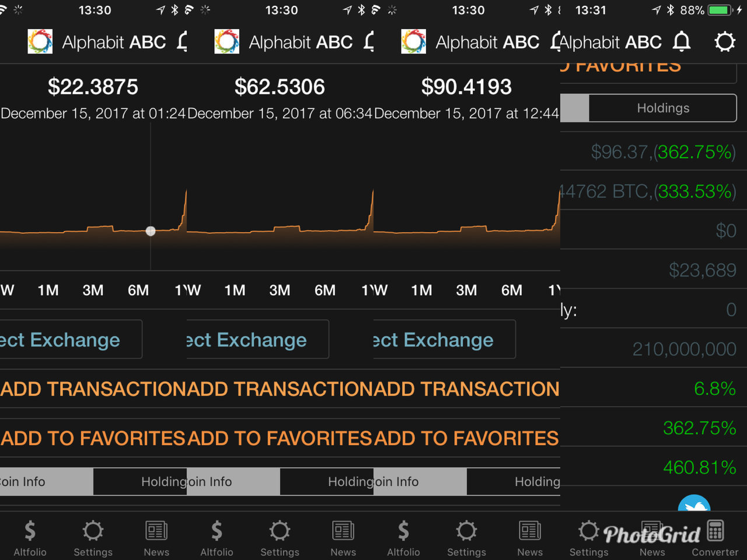Open Select Exchange dropdown in third panel

coord(444,339)
